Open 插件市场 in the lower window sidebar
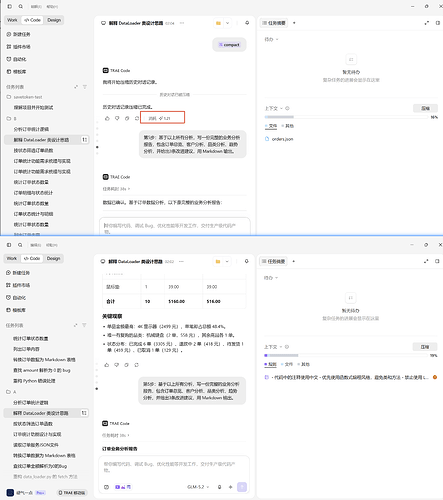This screenshot has height=500, width=443. click(18, 285)
